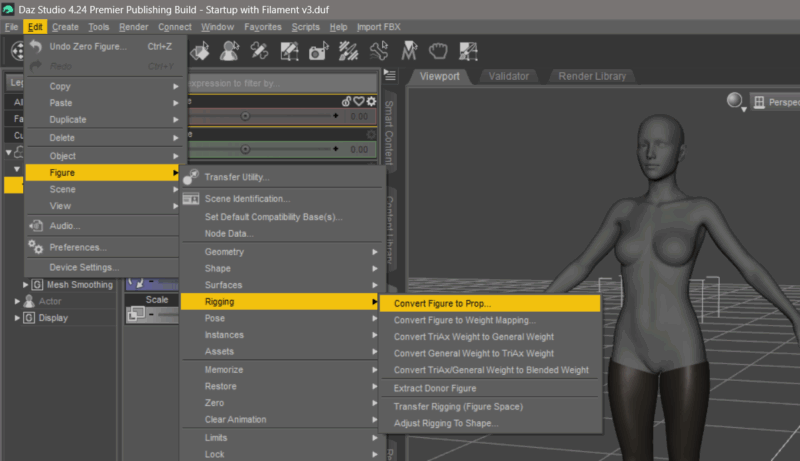
Task: Click the link icon on the first property
Action: point(346,101)
